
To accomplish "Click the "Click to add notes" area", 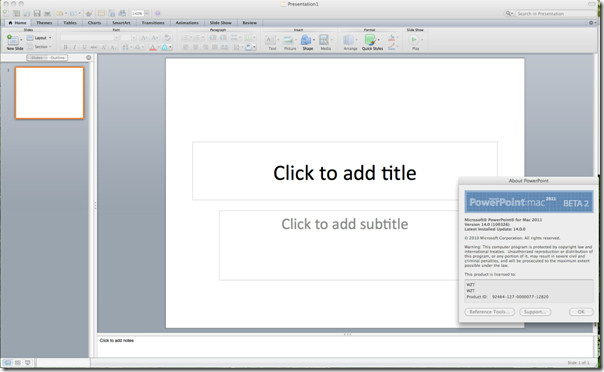I will pyautogui.click(x=345, y=346).
